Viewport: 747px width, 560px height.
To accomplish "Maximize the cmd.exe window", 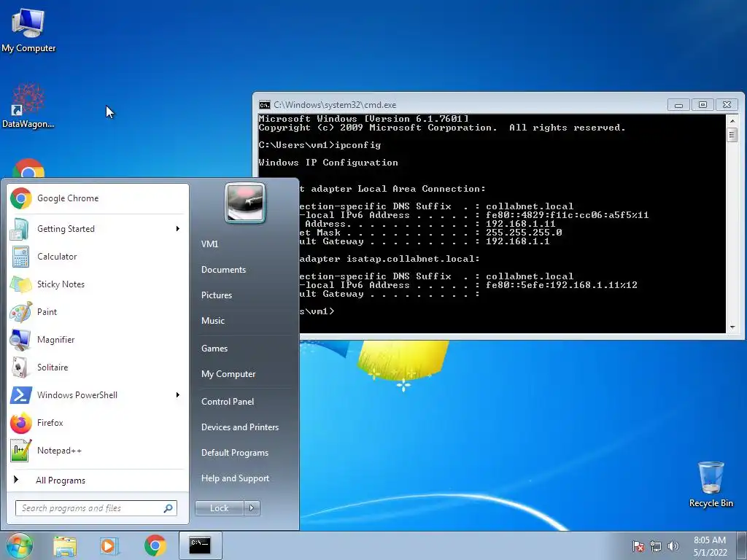I will 703,105.
